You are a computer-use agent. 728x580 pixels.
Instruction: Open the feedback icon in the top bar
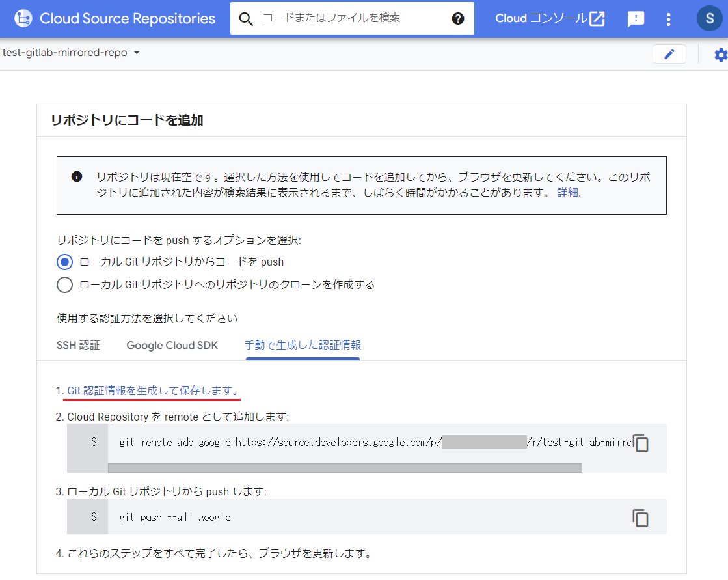(x=636, y=18)
